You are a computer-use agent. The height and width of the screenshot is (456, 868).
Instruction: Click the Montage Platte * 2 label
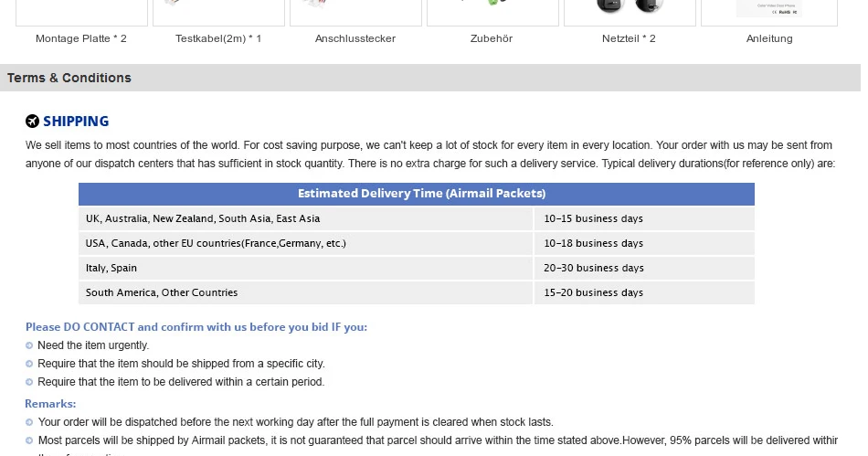(80, 38)
